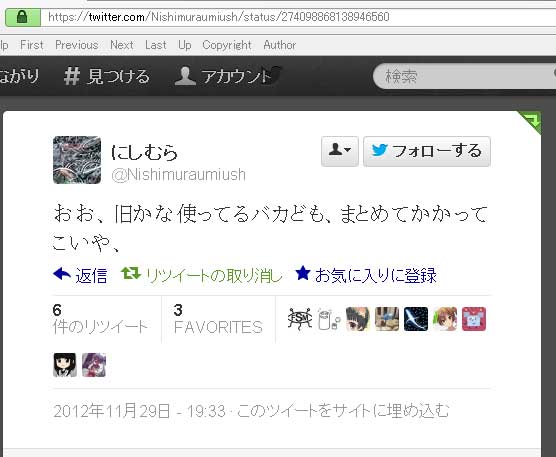This screenshot has height=457, width=556.
Task: Click このツイートをサイトに埋め込む embed link
Action: point(343,411)
